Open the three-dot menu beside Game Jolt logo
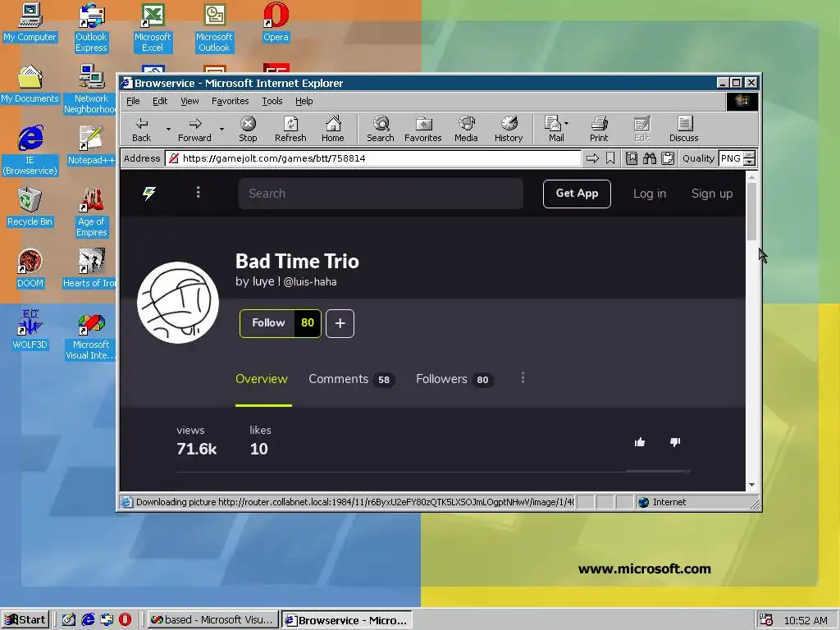 (x=199, y=192)
